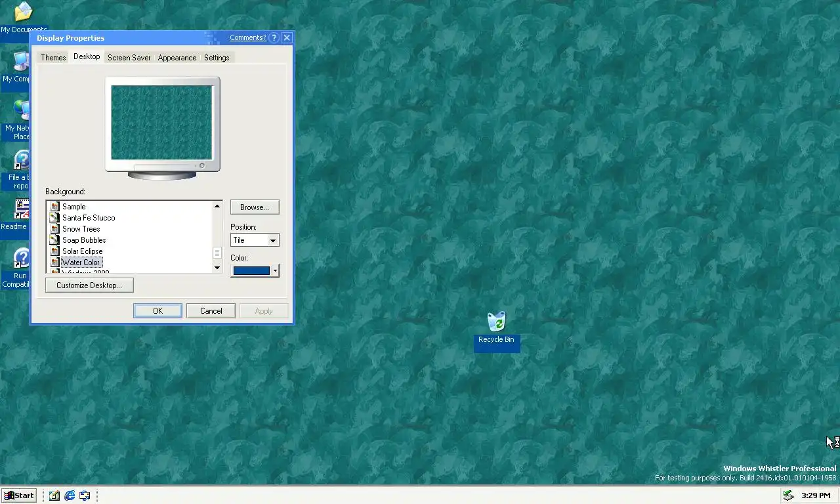Switch to the Appearance tab
The width and height of the screenshot is (840, 504).
177,58
